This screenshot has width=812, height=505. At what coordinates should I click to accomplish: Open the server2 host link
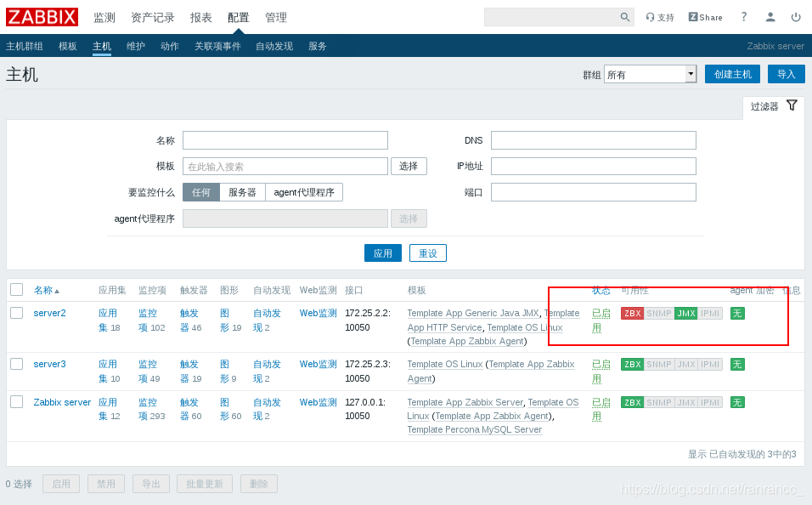pos(50,313)
